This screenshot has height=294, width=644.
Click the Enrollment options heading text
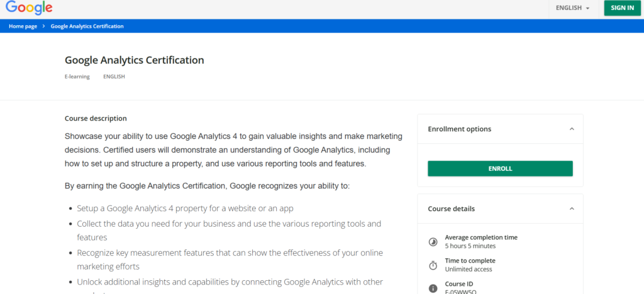pos(459,129)
